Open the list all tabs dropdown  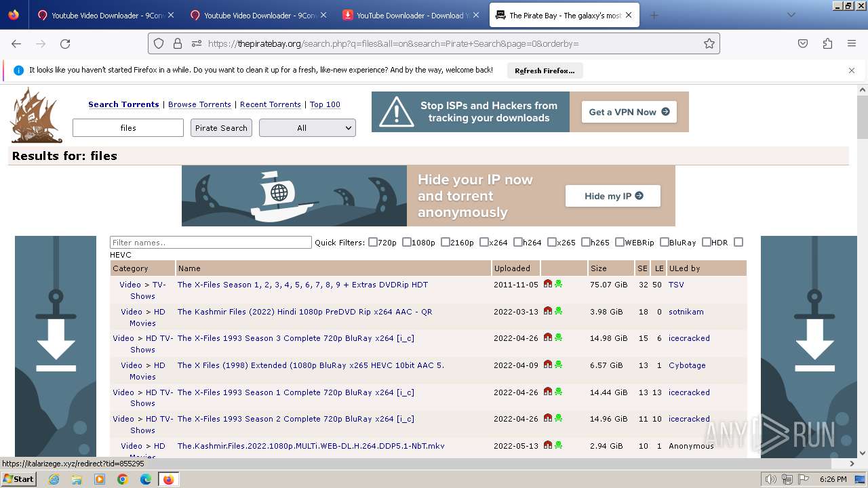point(791,15)
